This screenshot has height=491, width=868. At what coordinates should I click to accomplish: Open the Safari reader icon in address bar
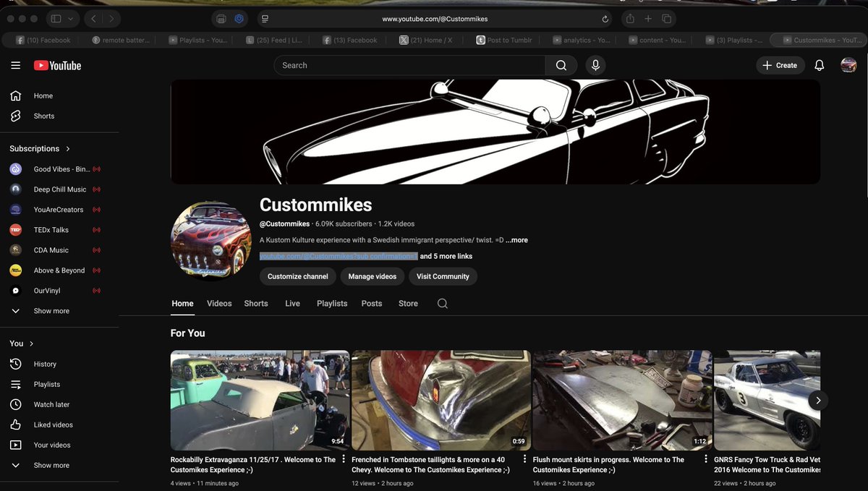coord(265,19)
